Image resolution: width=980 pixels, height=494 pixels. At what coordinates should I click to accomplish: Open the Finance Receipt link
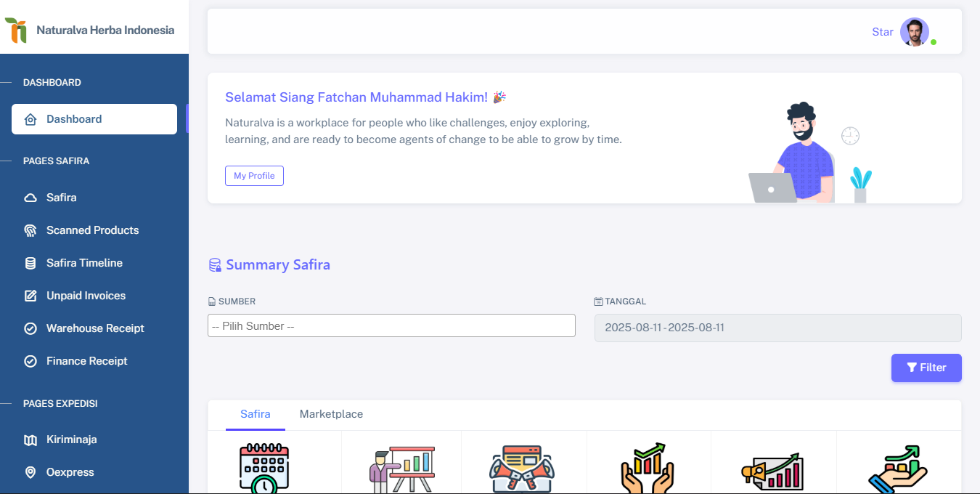click(94, 361)
